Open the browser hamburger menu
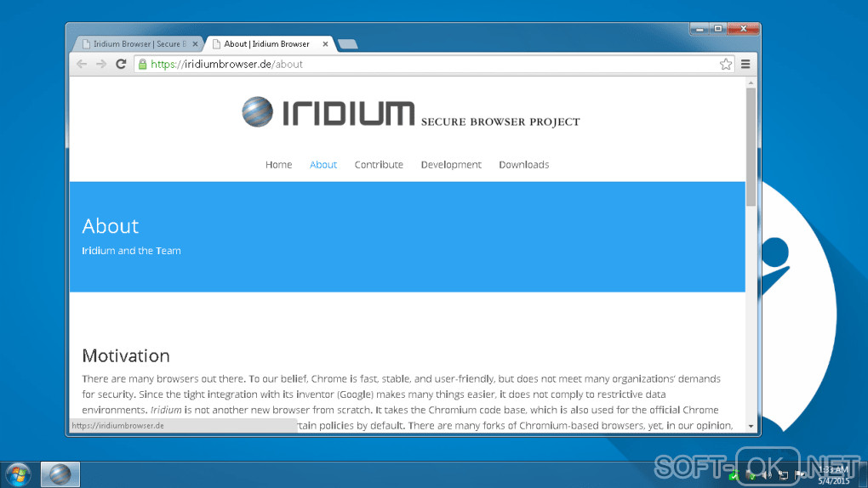868x488 pixels. (x=745, y=64)
